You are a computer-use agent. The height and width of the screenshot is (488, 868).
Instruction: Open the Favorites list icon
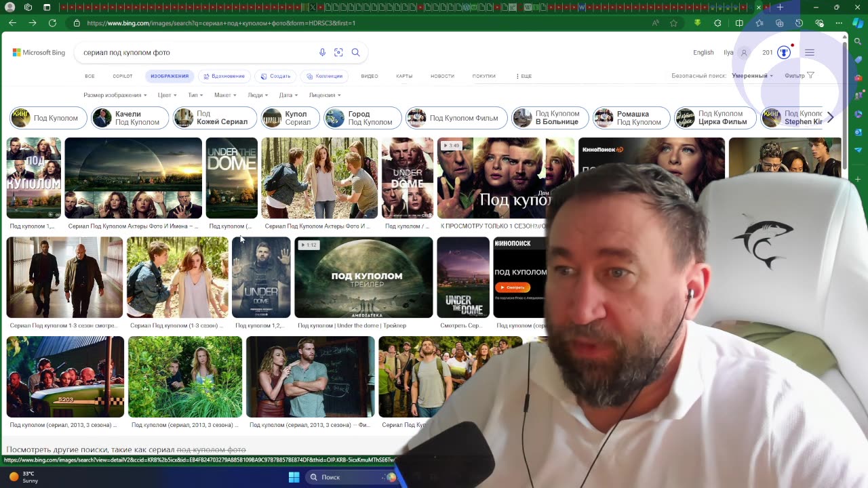tap(759, 22)
